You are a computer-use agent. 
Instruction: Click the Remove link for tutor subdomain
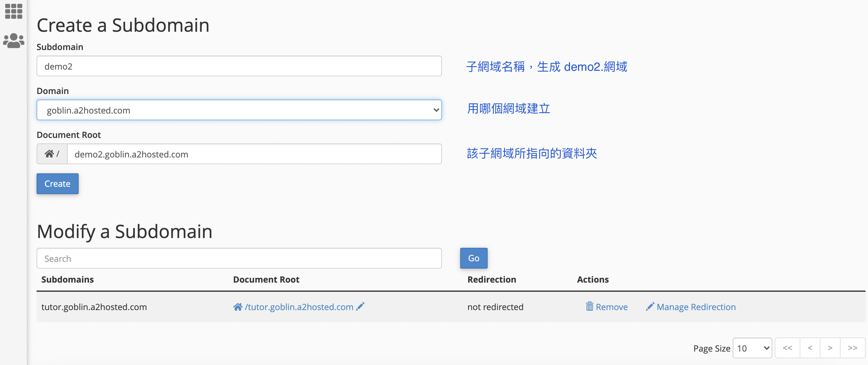pyautogui.click(x=612, y=307)
